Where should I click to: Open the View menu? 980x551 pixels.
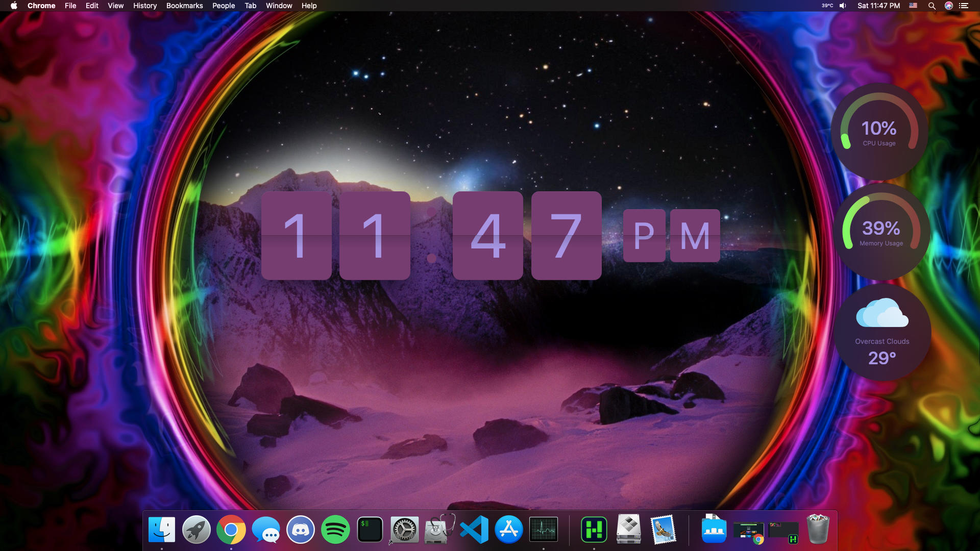click(115, 6)
